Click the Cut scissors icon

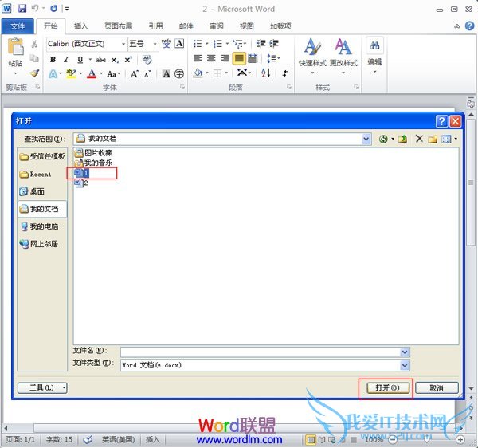[34, 44]
